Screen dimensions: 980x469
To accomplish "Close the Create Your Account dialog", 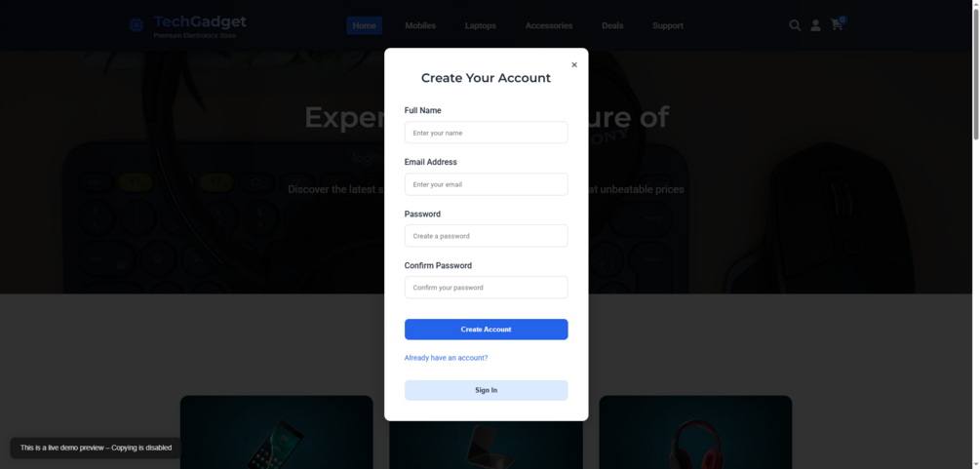I will click(x=574, y=65).
